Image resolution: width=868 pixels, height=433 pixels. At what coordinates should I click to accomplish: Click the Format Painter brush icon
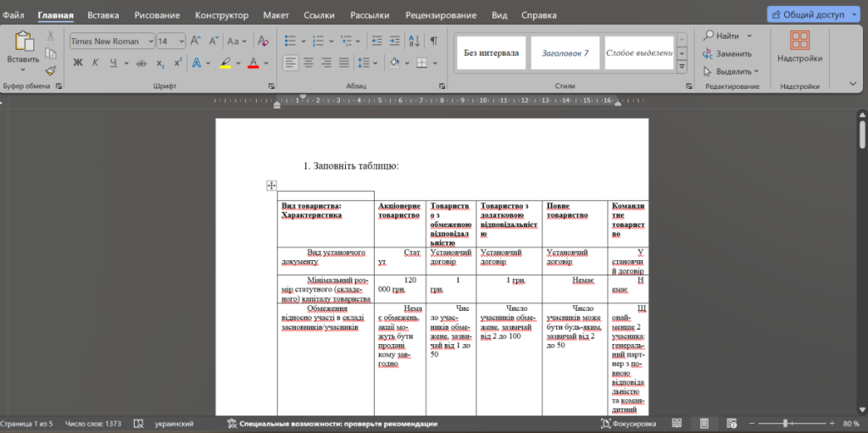(51, 71)
